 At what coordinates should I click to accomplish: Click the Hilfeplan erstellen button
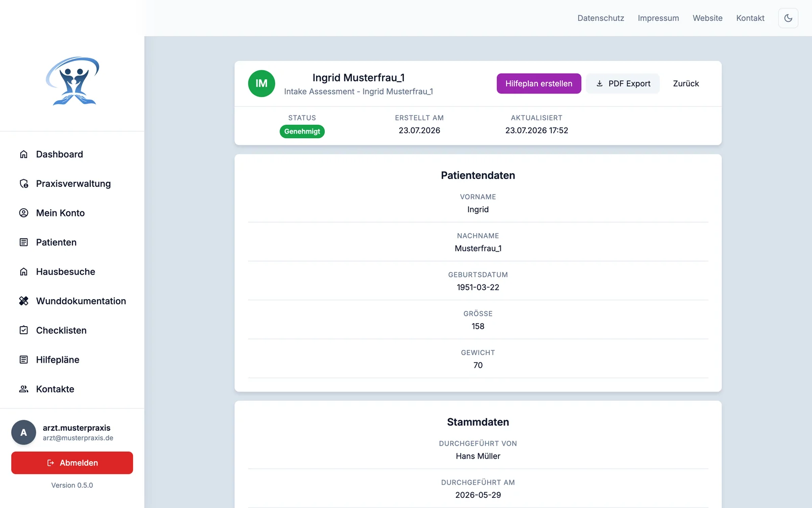pos(539,83)
